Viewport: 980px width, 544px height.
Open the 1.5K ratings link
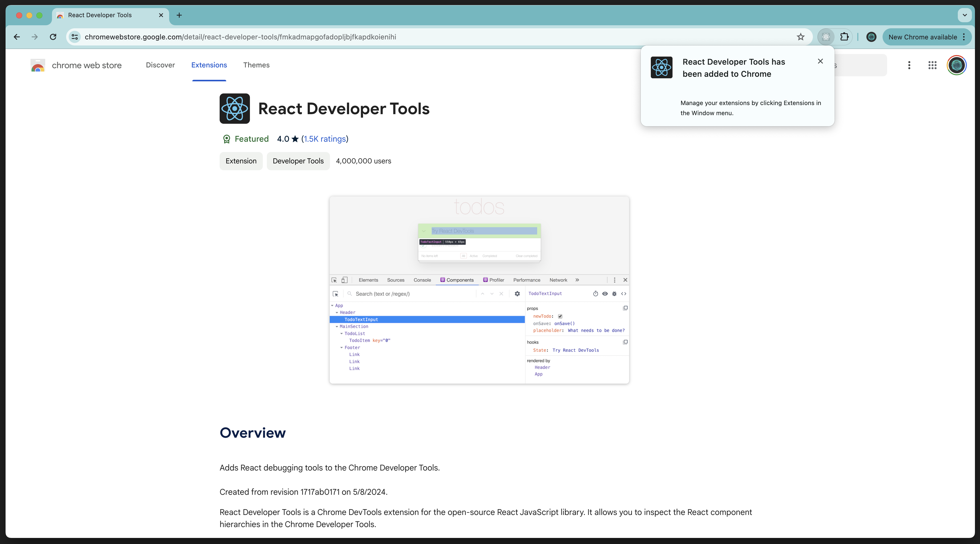[x=325, y=139]
